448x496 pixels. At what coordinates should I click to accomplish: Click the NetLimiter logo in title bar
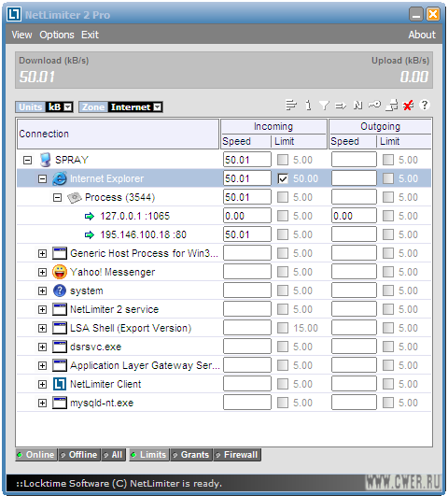tap(14, 15)
